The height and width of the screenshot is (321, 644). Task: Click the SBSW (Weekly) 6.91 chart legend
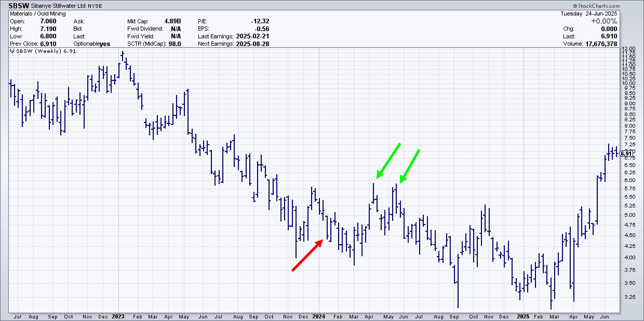[x=43, y=51]
